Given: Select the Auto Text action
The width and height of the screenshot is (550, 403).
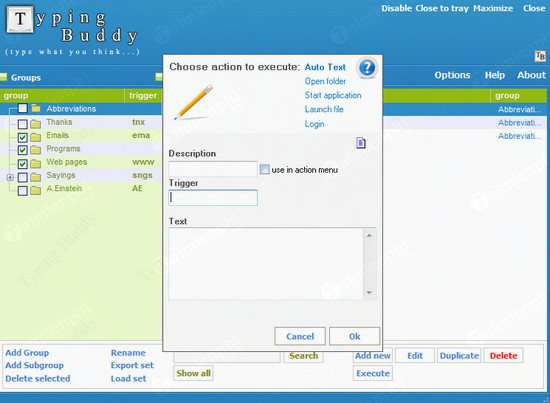Looking at the screenshot, I should pos(325,67).
